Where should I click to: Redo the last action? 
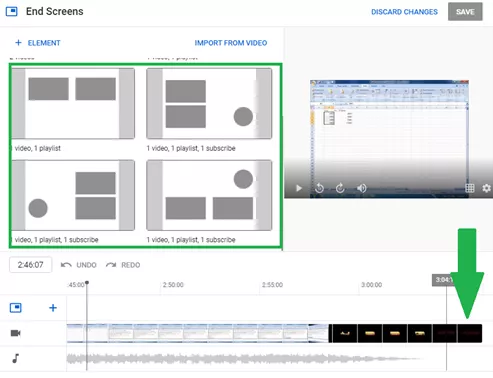(x=123, y=265)
